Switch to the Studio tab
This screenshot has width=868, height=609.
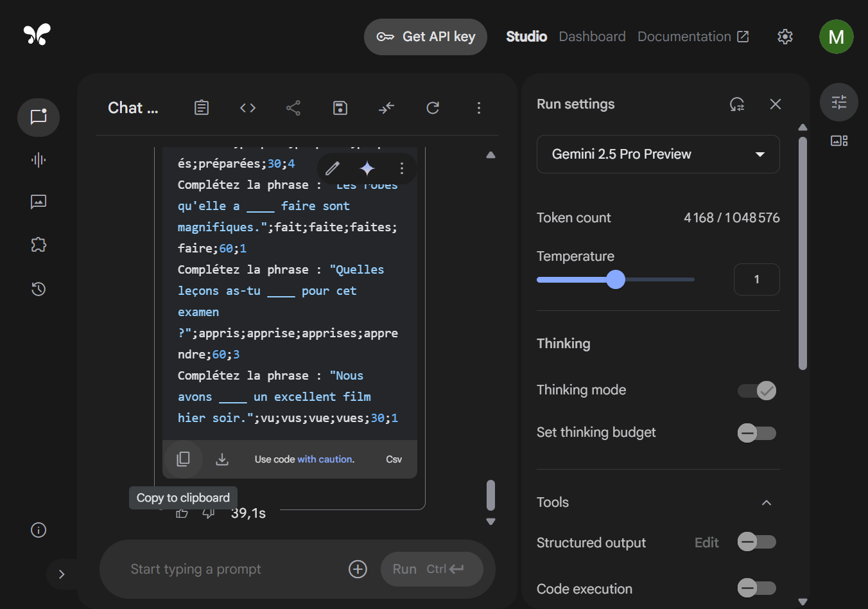(x=526, y=37)
